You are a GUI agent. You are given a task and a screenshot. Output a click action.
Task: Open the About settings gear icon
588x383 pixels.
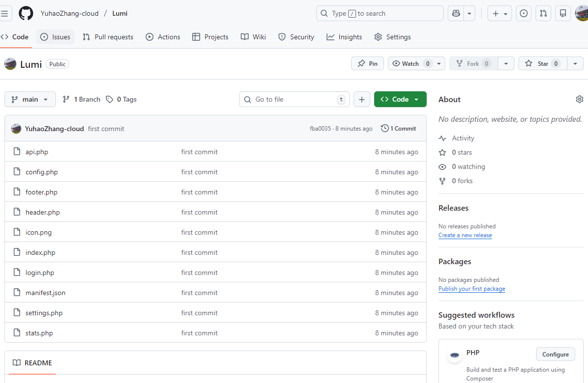(x=579, y=99)
